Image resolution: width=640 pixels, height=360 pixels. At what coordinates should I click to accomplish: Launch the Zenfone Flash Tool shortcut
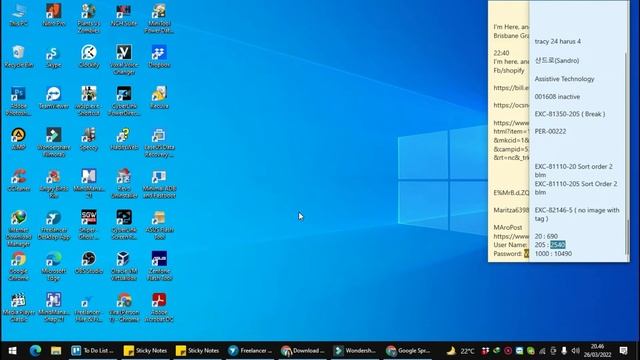click(x=159, y=266)
